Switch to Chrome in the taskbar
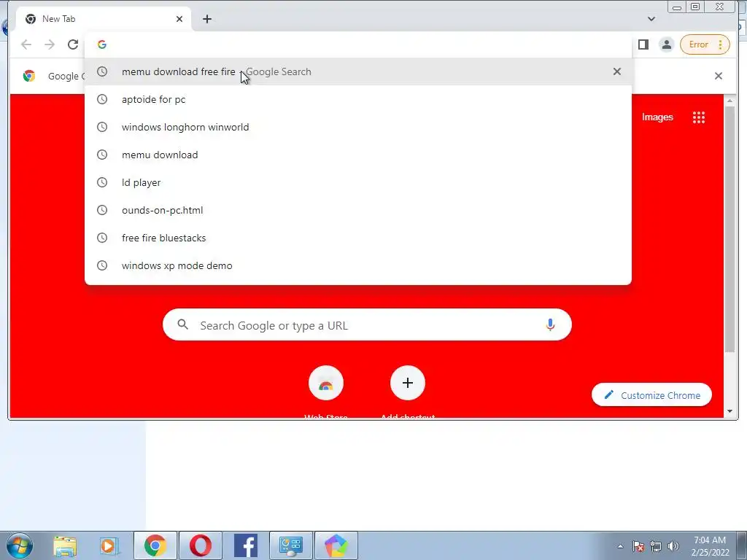Image resolution: width=747 pixels, height=560 pixels. (x=155, y=545)
